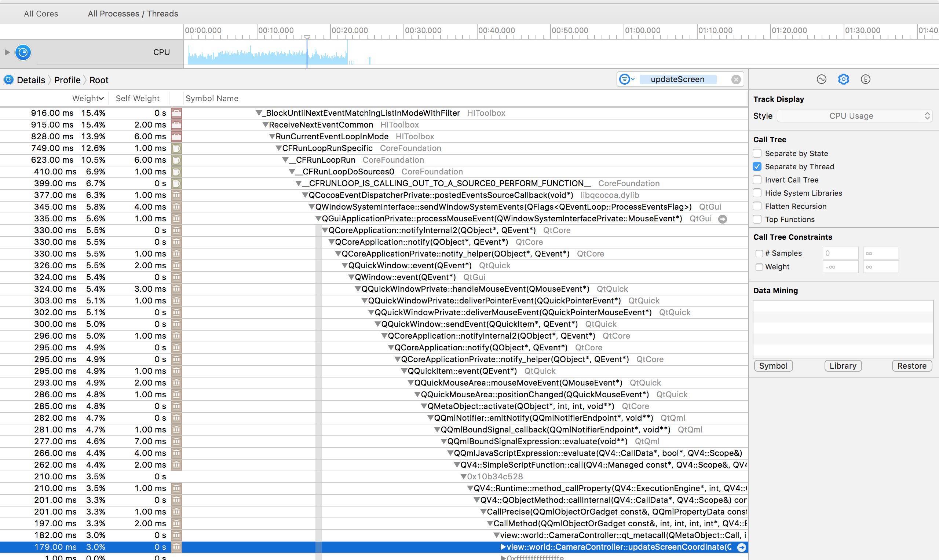
Task: Click Root in the breadcrumb path
Action: [x=99, y=80]
